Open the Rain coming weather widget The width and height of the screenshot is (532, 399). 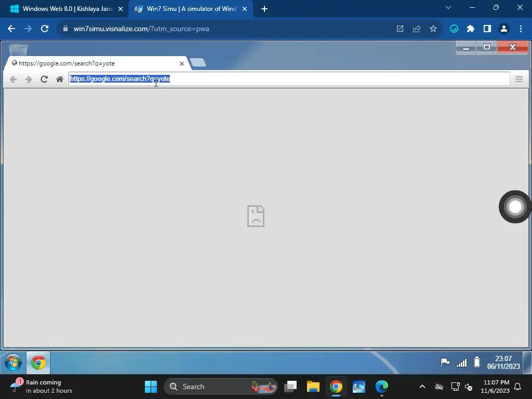click(42, 387)
